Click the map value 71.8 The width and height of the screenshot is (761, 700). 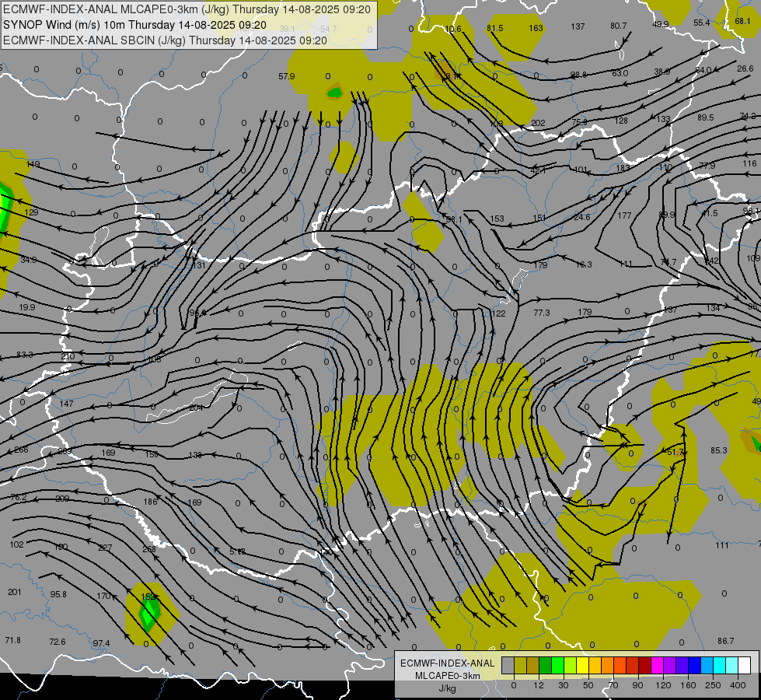coord(12,640)
